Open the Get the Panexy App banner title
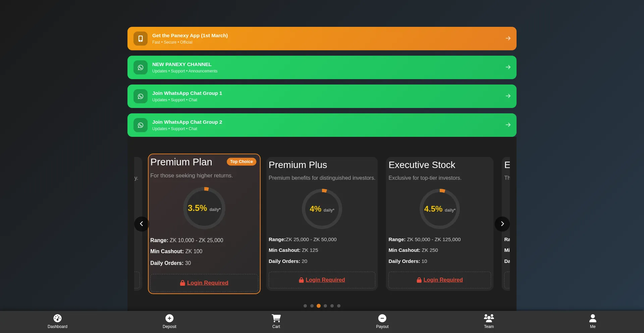 [x=190, y=36]
